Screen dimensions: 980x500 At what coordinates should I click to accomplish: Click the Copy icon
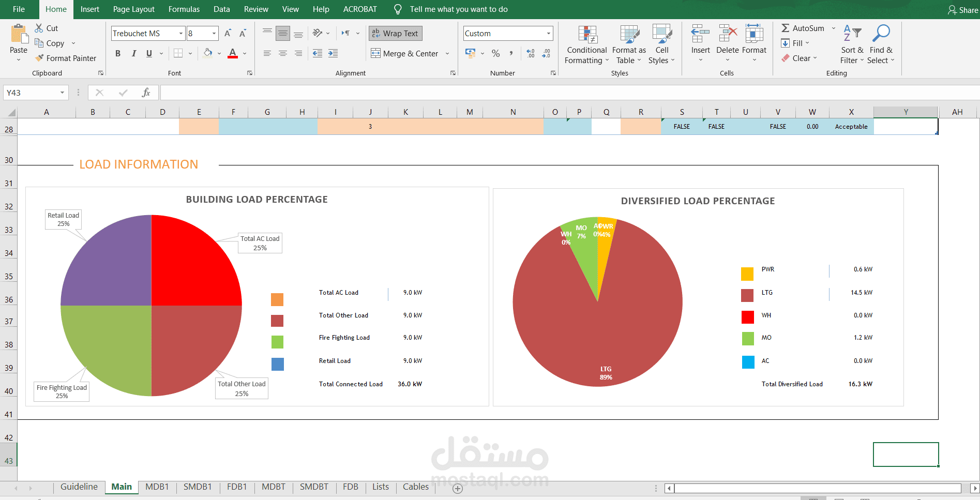[39, 43]
